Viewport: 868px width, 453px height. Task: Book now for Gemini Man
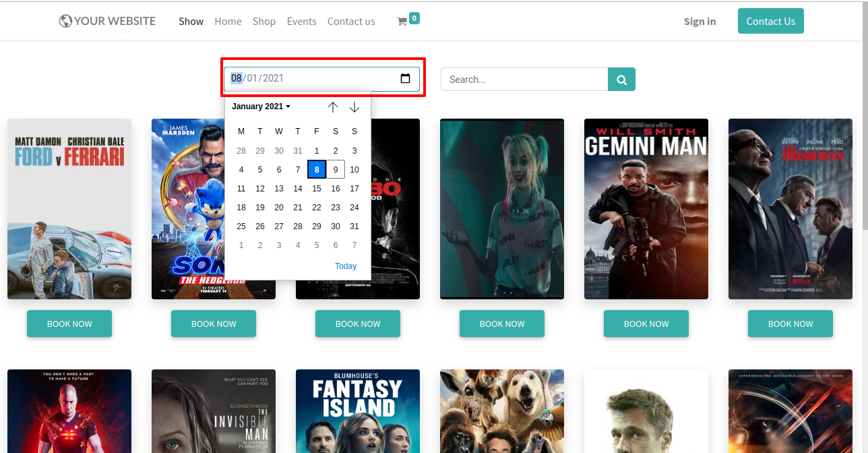coord(646,324)
